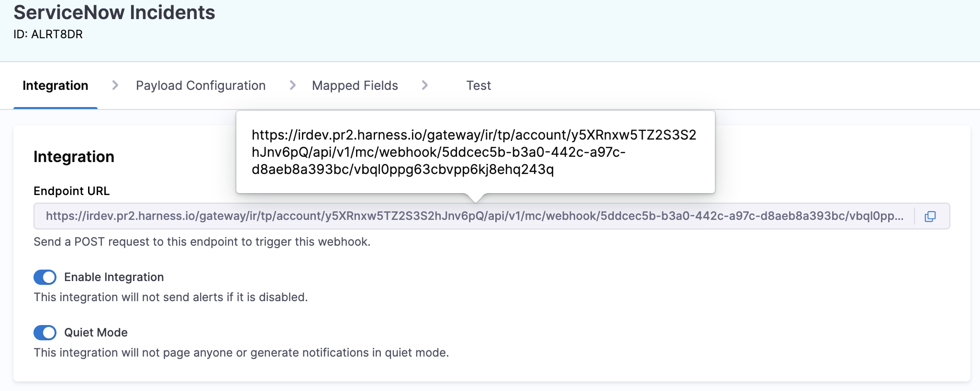Viewport: 980px width, 391px height.
Task: Click the ServiceNow Incidents page title
Action: click(x=114, y=12)
